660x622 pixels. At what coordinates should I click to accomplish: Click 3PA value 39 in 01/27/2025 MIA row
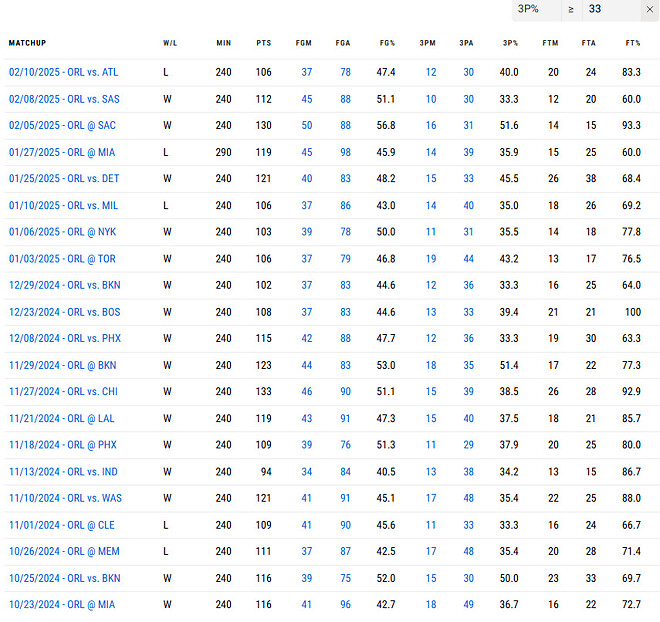[468, 152]
